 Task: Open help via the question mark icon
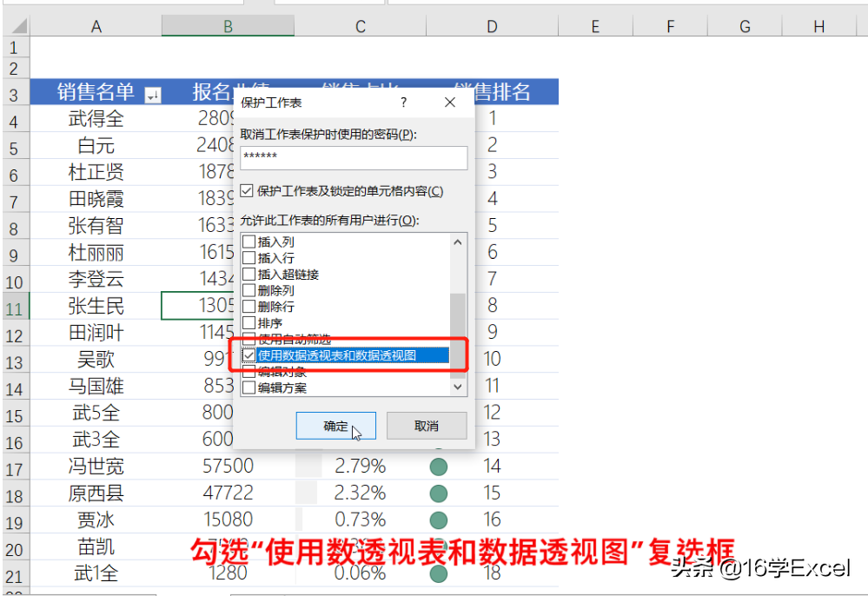[x=403, y=103]
